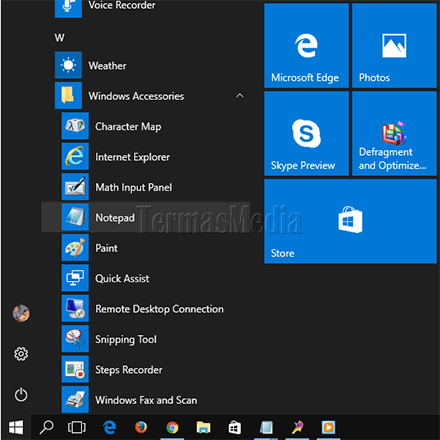Launch Steps Recorder icon

[75, 369]
